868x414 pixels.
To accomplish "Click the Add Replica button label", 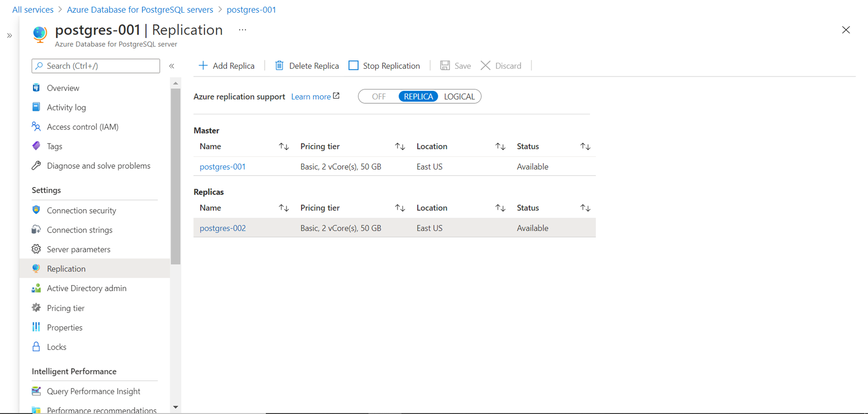I will tap(233, 66).
